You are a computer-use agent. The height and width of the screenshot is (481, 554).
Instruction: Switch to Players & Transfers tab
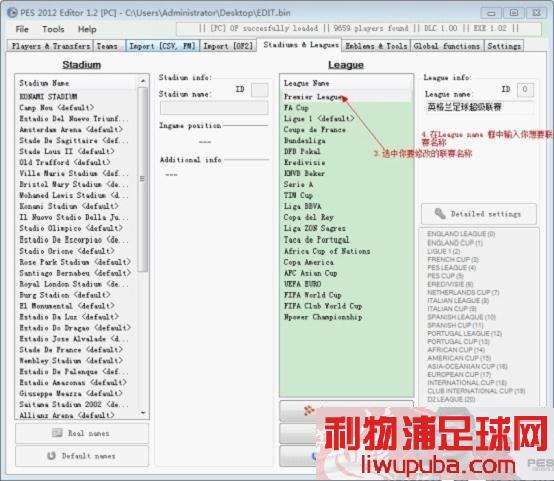(51, 46)
